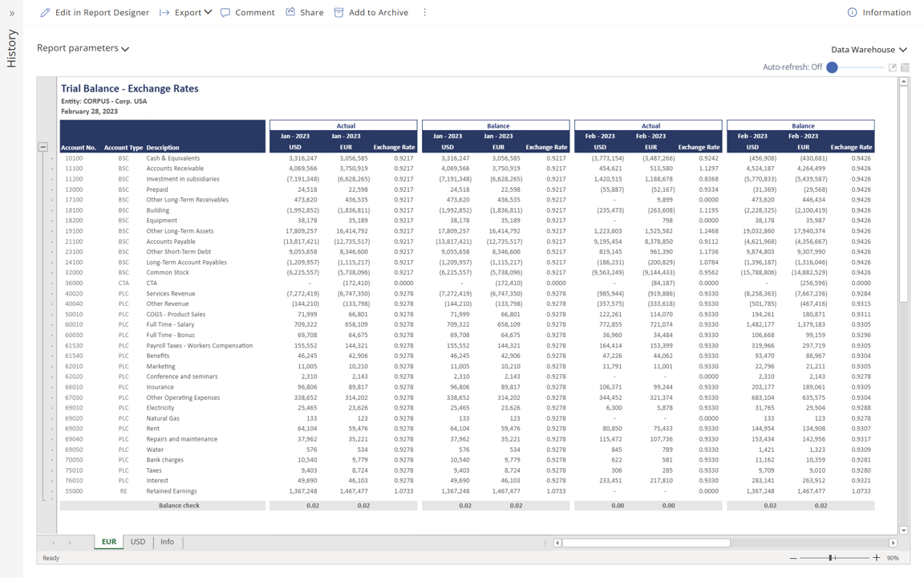Open the Data Warehouse dropdown

click(869, 50)
